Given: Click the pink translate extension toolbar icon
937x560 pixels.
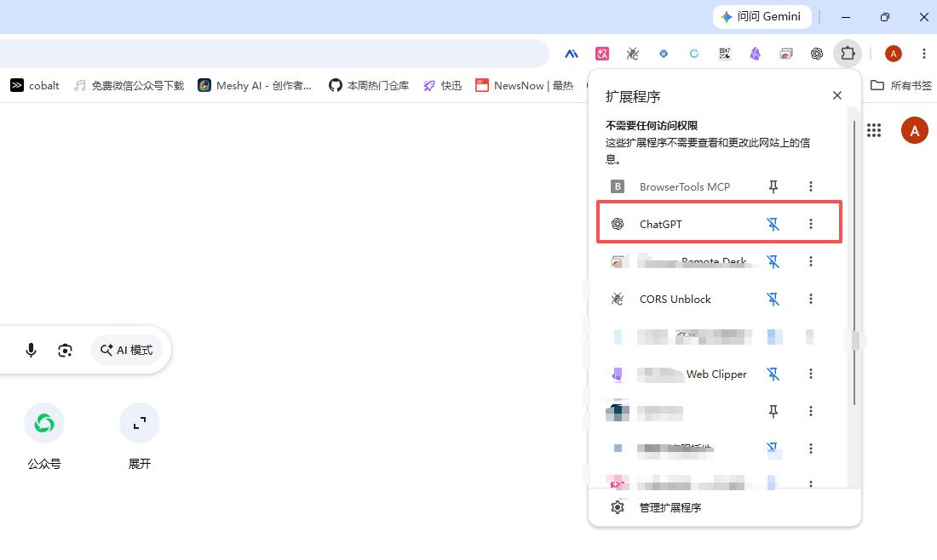Looking at the screenshot, I should point(601,54).
